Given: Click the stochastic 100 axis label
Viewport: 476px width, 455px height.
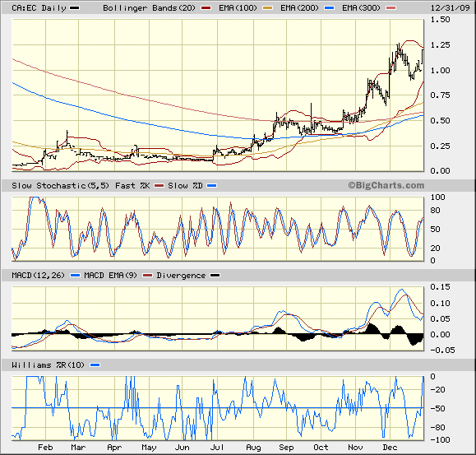Looking at the screenshot, I should coord(437,197).
